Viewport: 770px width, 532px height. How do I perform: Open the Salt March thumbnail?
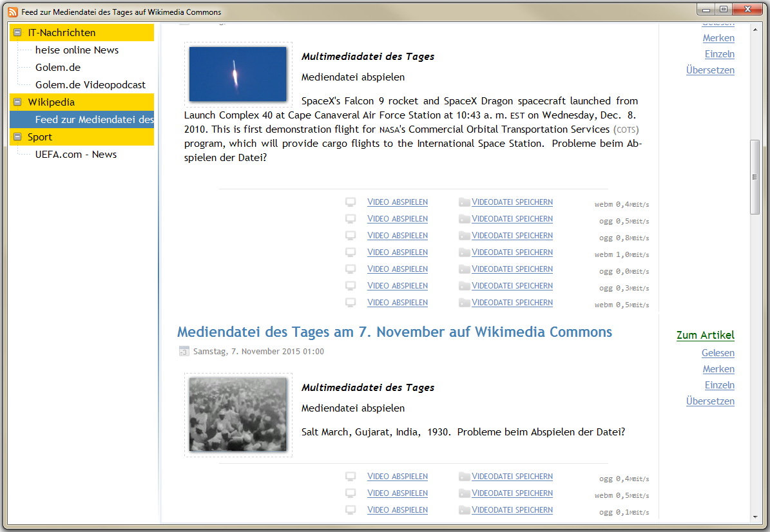[x=238, y=414]
